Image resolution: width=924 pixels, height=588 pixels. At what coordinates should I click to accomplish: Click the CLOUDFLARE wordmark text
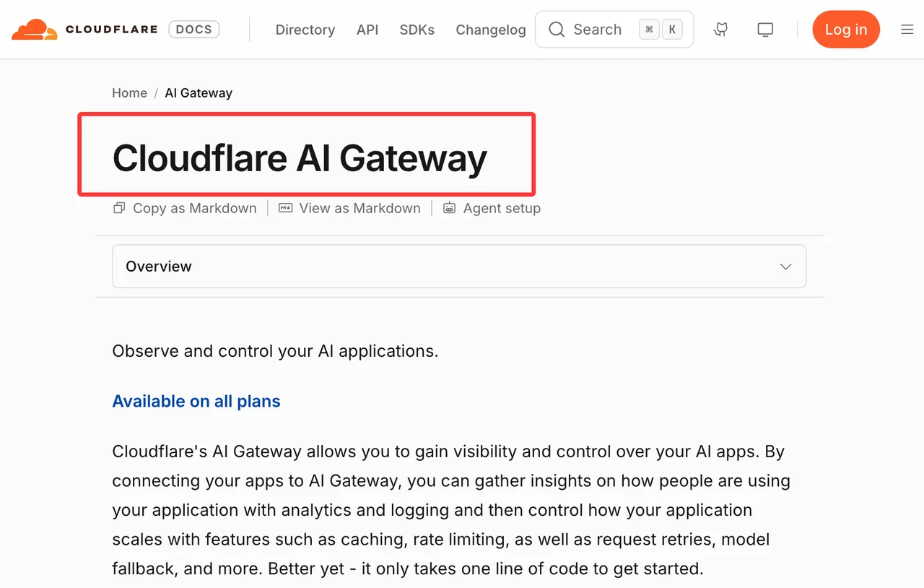click(113, 30)
